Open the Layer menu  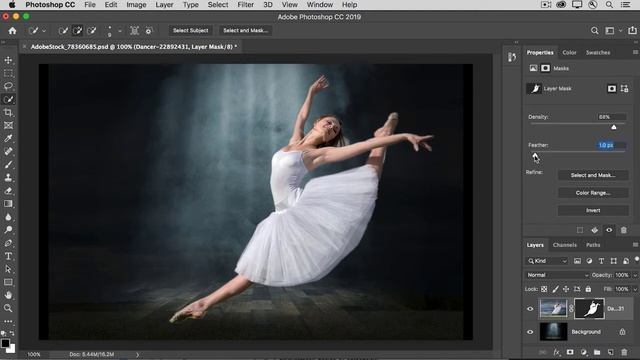pyautogui.click(x=164, y=5)
